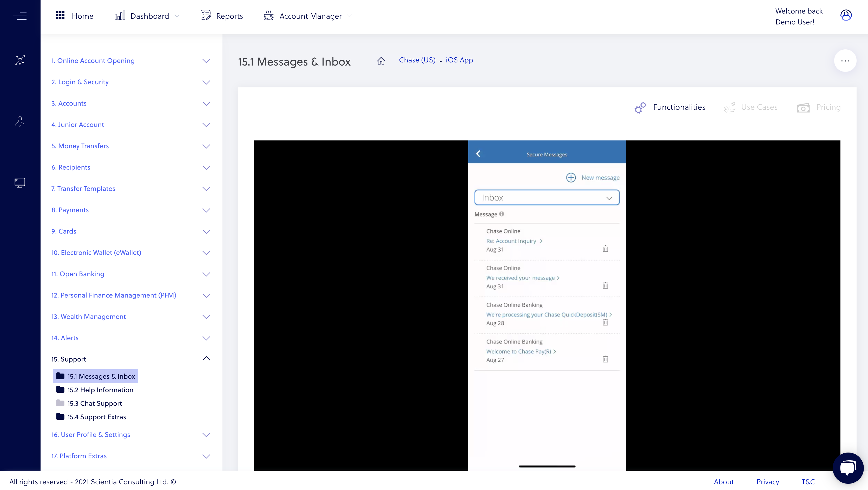Collapse the 15. Support section chevron
This screenshot has height=490, width=868.
(x=206, y=359)
